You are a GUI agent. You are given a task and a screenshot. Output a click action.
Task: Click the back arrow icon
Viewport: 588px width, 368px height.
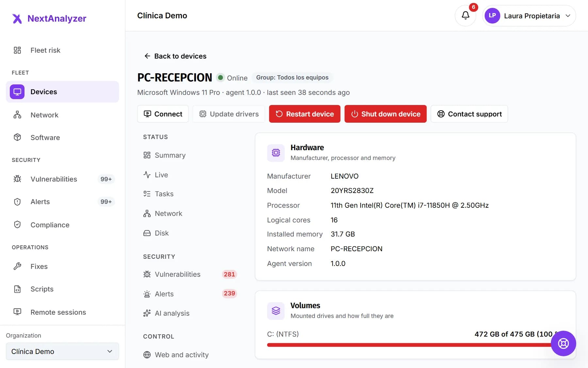click(147, 56)
